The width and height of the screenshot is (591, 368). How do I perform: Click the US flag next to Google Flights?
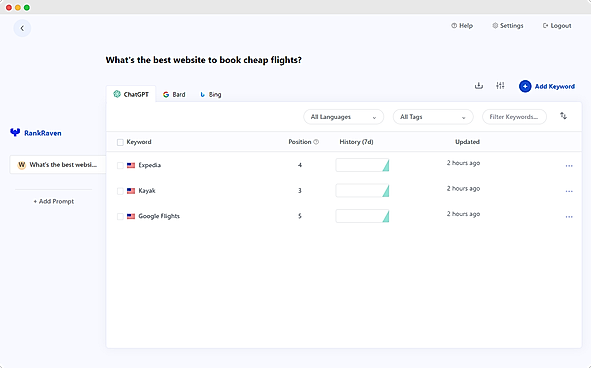click(131, 216)
